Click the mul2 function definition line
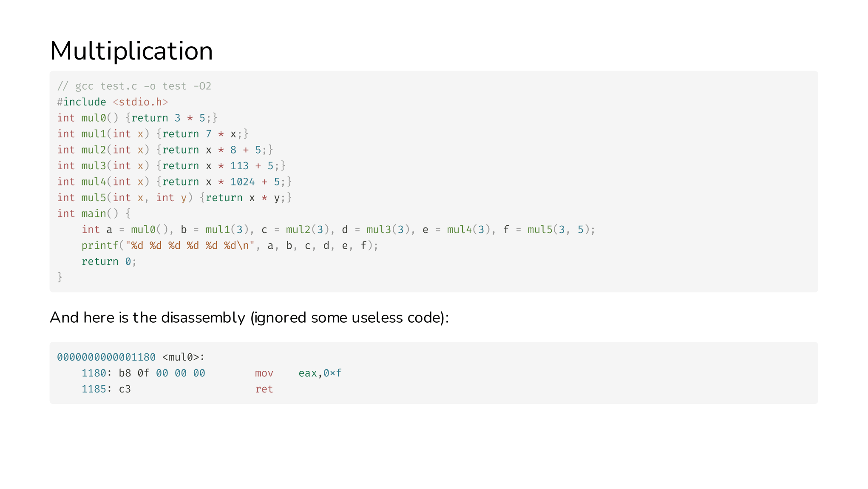868x489 pixels. coord(165,150)
